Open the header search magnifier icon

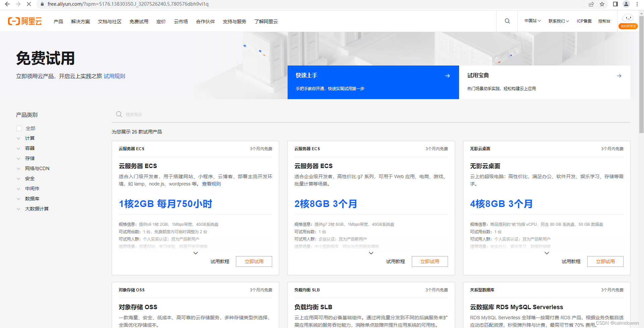point(507,21)
